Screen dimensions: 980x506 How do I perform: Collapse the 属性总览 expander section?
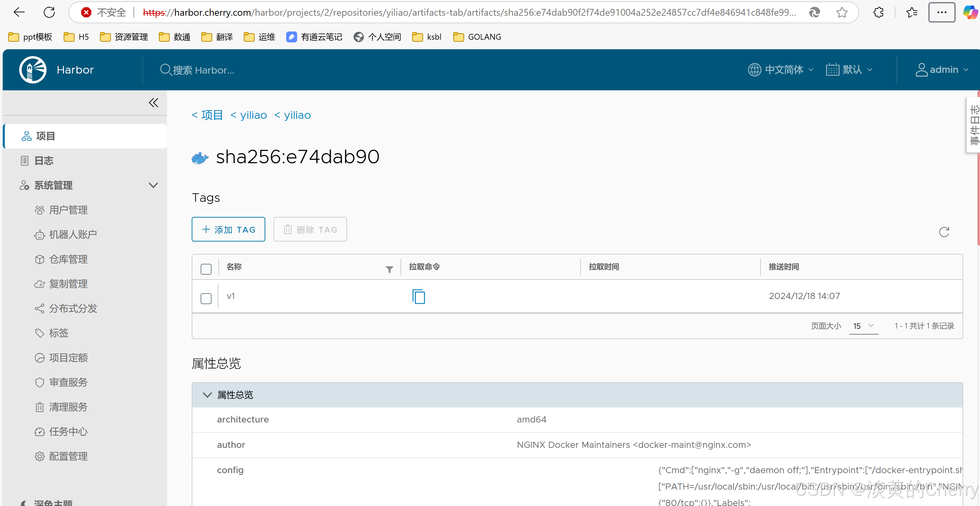click(x=207, y=394)
